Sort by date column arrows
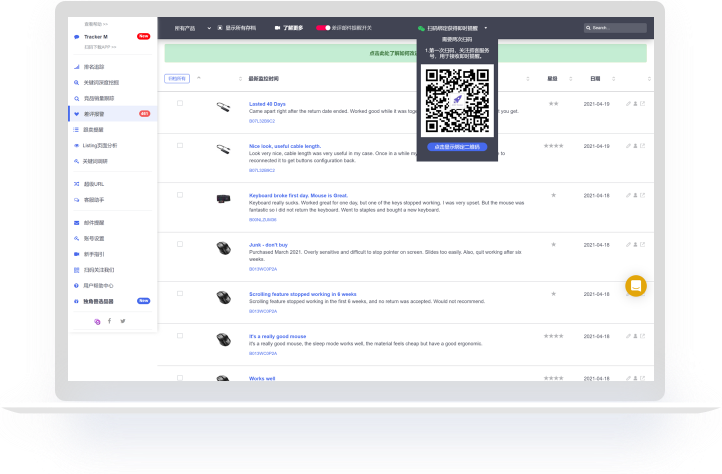Viewport: 722px width, 474px height. click(x=613, y=79)
